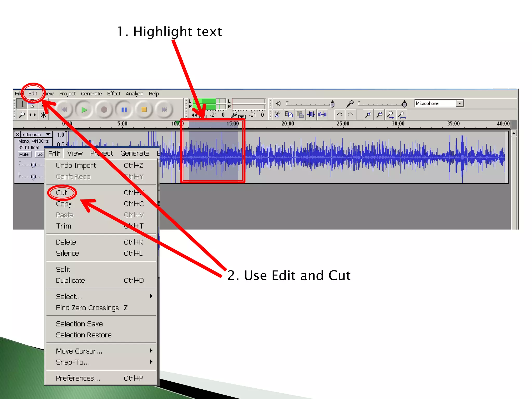Click the Fit Project zoom icon
Image resolution: width=532 pixels, height=399 pixels.
402,114
